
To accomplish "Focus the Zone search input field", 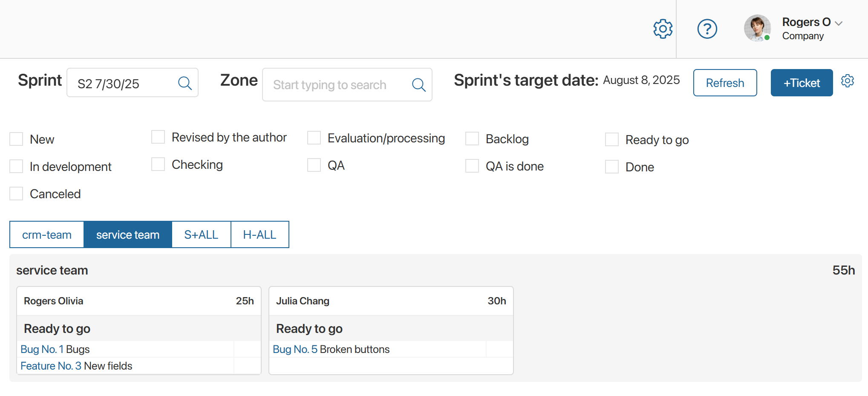I will pyautogui.click(x=337, y=85).
